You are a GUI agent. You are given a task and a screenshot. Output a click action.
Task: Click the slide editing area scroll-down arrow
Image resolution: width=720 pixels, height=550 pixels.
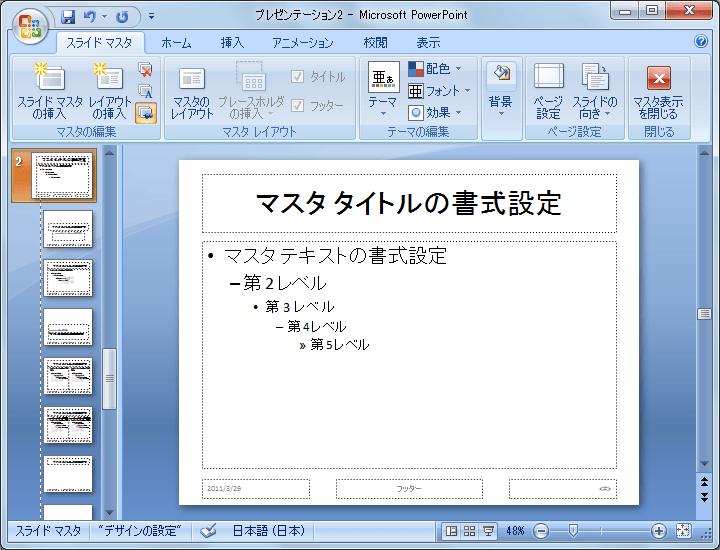[x=704, y=464]
